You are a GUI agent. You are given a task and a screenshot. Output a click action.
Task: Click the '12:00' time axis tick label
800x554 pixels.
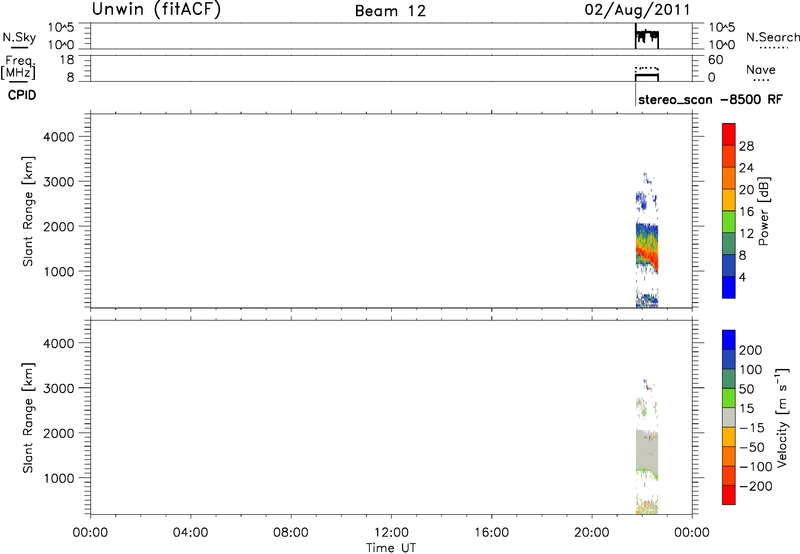[x=391, y=533]
